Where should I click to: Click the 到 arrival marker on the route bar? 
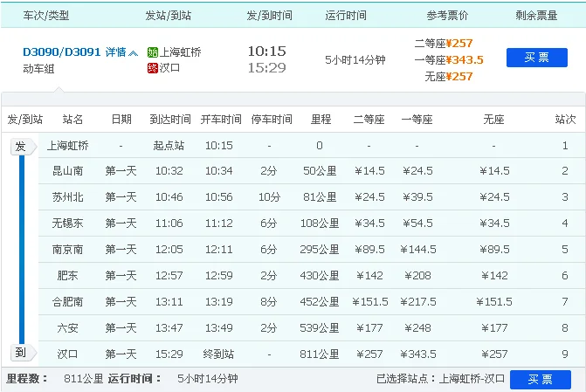(24, 353)
